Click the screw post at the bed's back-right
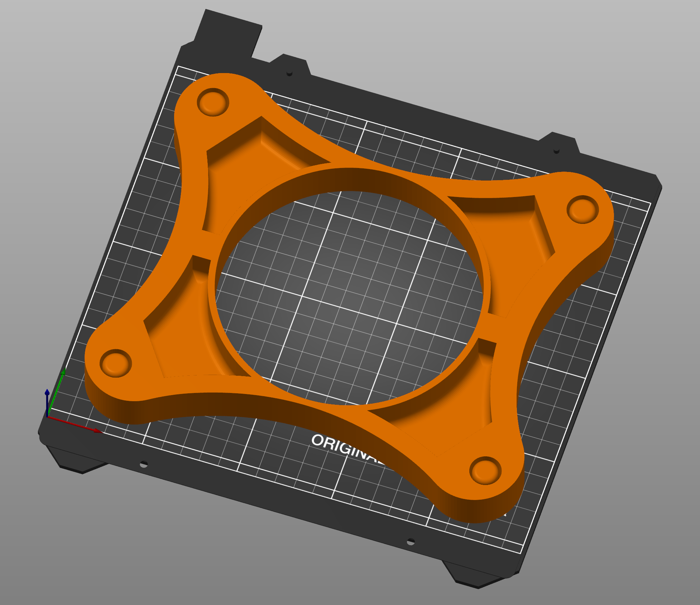Screen dimensions: 700x605 click(556, 150)
